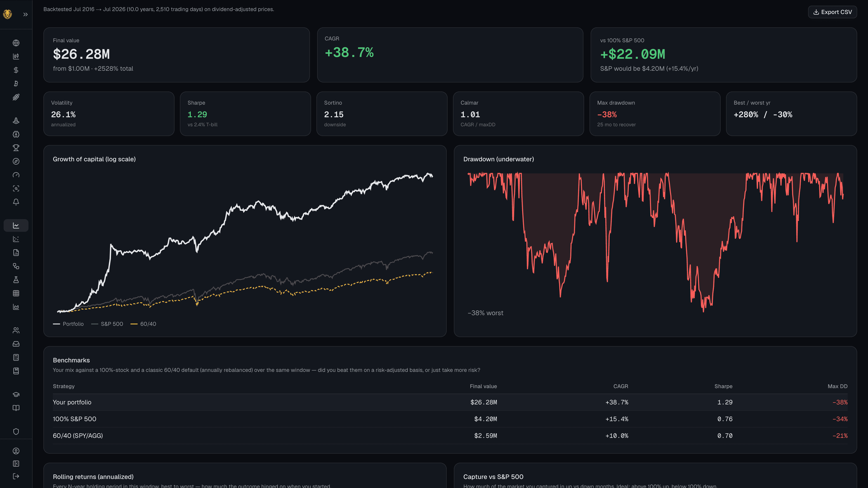Viewport: 868px width, 488px height.
Task: Open the dollar sign icon
Action: click(x=16, y=70)
